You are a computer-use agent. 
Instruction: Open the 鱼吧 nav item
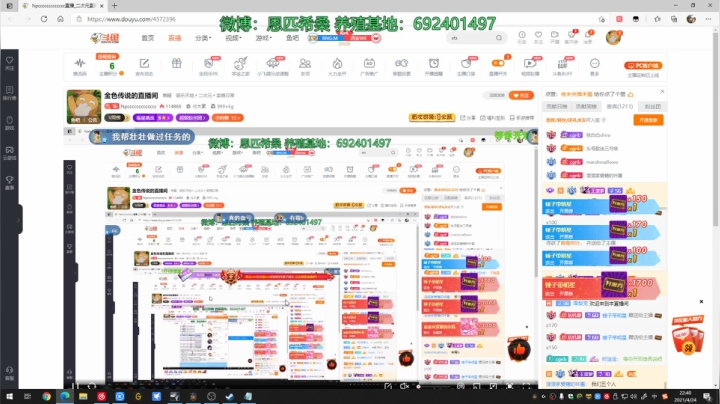pyautogui.click(x=292, y=38)
